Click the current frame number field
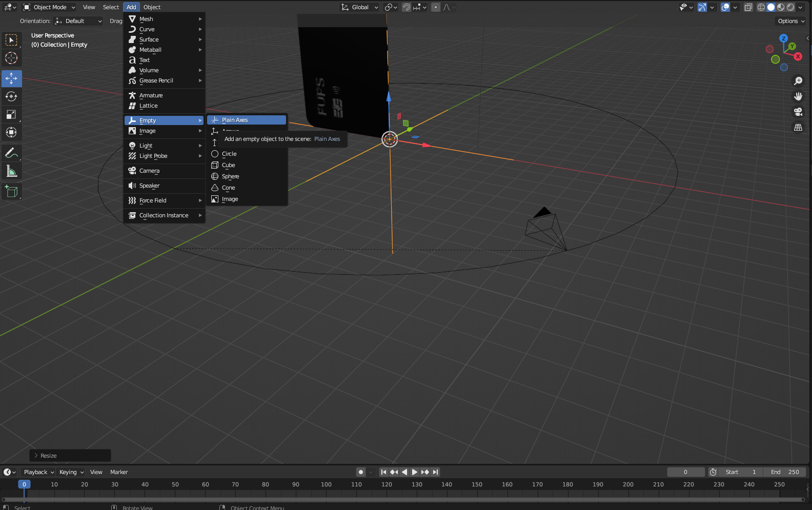 685,472
